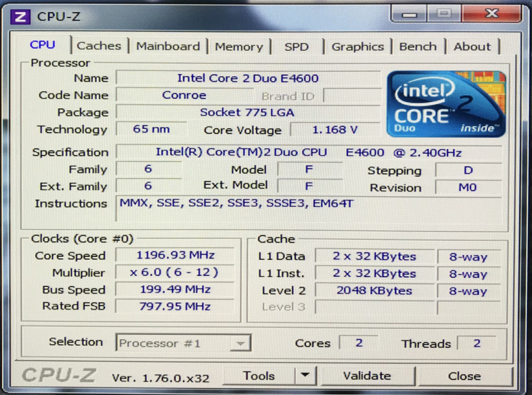Expand the Processor #1 selection combo box
Screen dimensions: 532x395
point(240,344)
